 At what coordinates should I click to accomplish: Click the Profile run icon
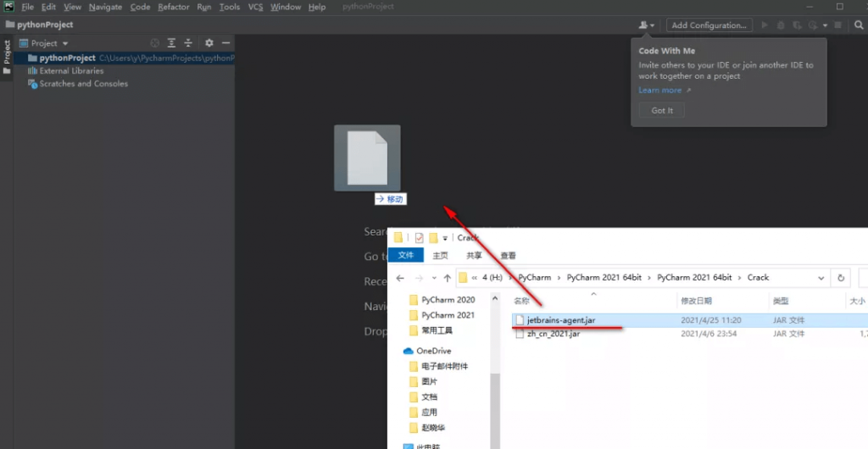[x=813, y=25]
